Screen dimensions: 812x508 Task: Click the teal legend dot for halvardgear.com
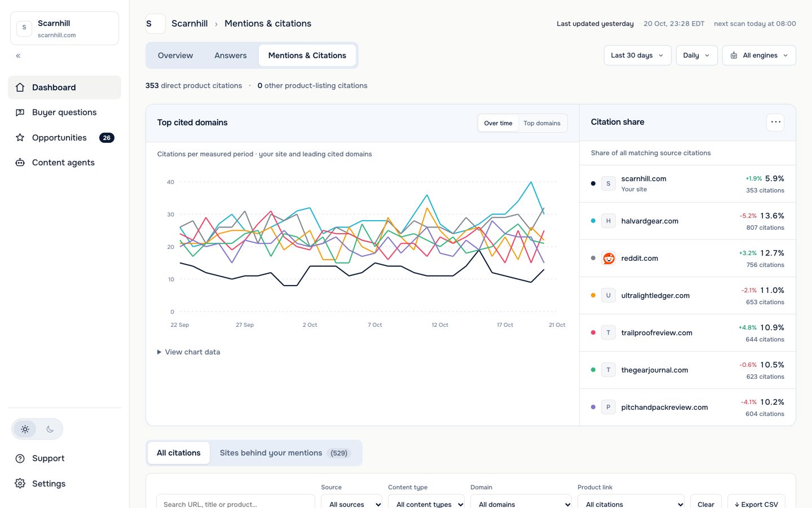pos(593,221)
